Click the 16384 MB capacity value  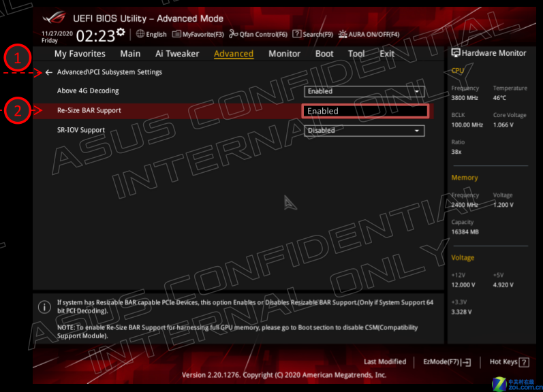click(x=465, y=232)
